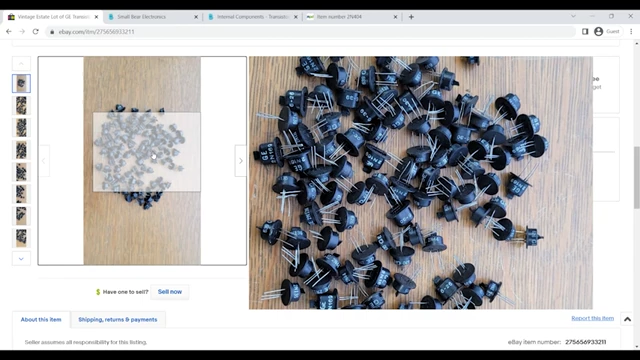Click 'Have one to sell?' text
This screenshot has height=360, width=640.
point(125,292)
